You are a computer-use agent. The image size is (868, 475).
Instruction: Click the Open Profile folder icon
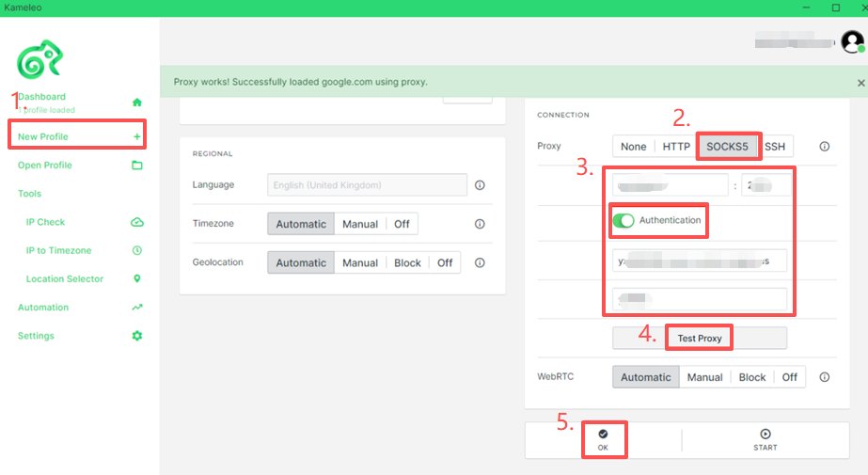pos(137,166)
